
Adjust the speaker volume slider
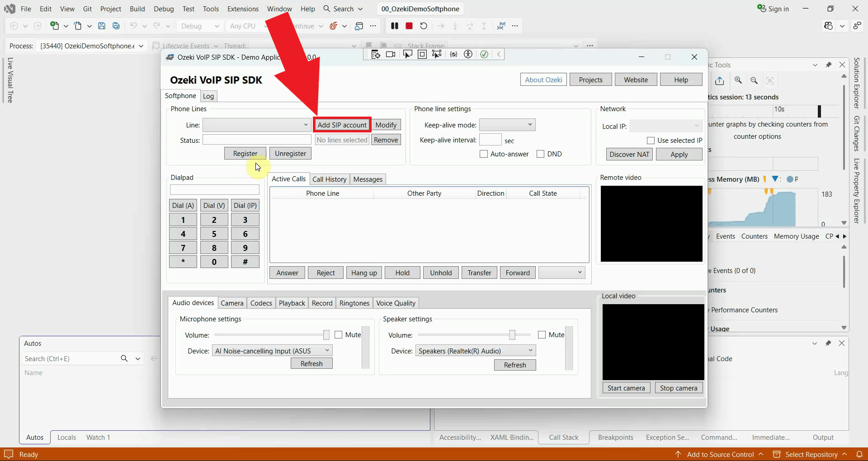tap(512, 335)
